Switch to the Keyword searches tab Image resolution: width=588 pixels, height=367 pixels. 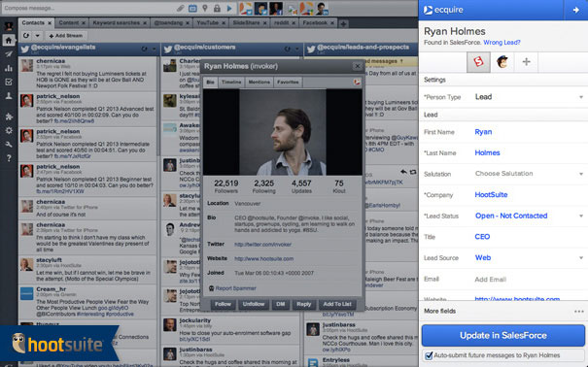[119, 23]
